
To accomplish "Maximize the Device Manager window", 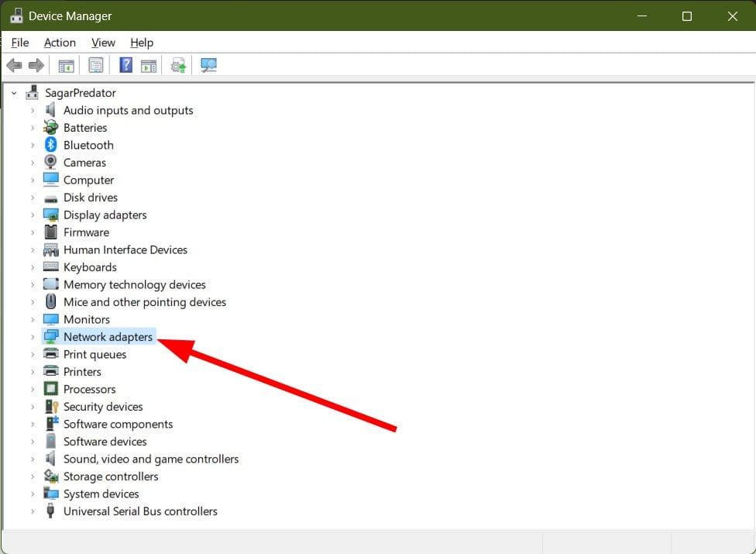I will [686, 16].
